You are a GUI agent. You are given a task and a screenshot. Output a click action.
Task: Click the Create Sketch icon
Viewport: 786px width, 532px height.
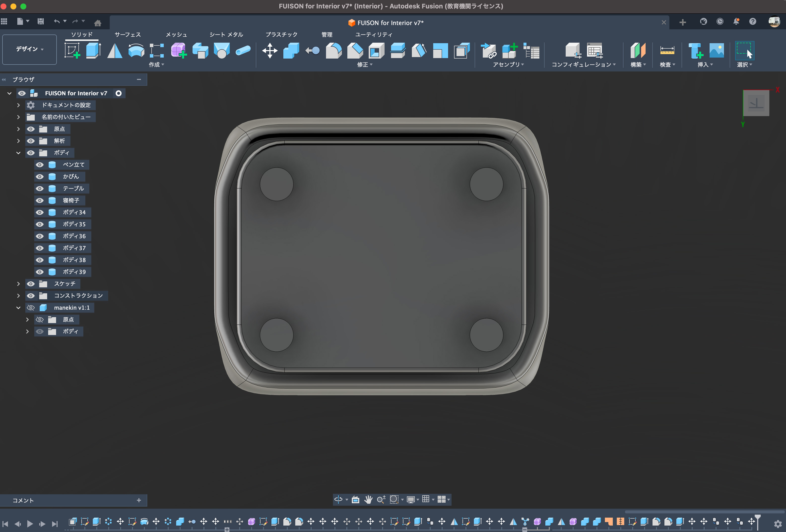coord(72,51)
